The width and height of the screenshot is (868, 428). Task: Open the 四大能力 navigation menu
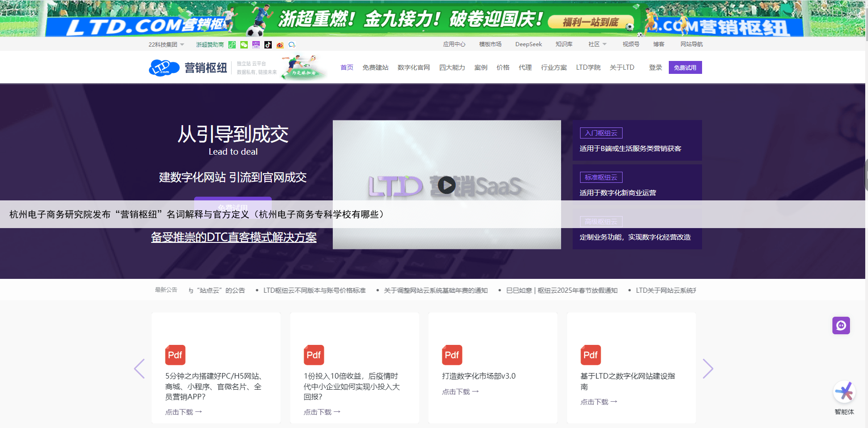click(x=452, y=67)
